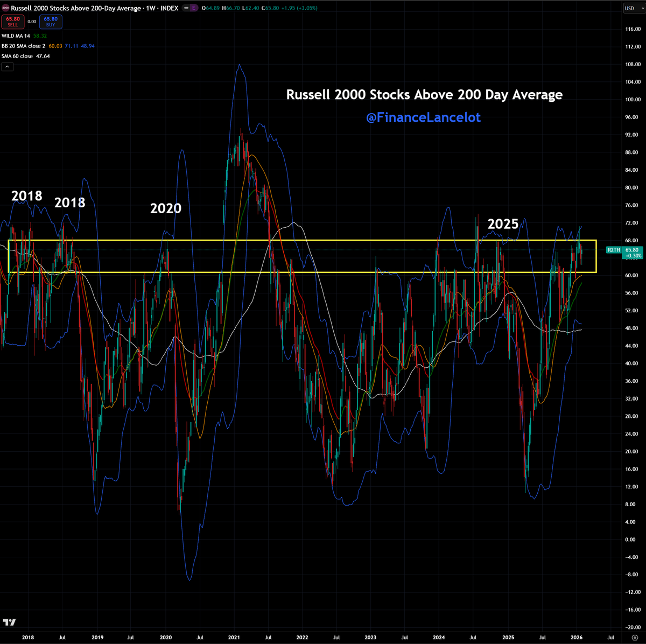Collapse the indicator legend using the caret arrow

(x=7, y=66)
